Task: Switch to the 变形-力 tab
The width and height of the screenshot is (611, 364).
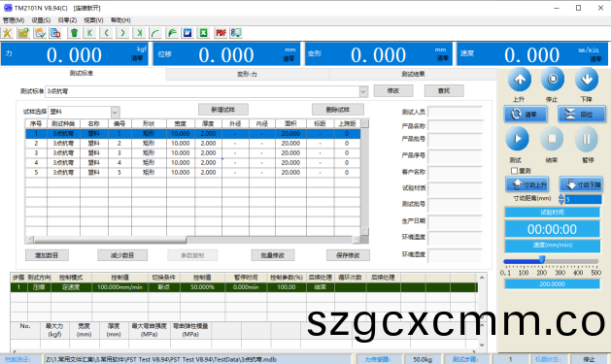Action: click(248, 74)
